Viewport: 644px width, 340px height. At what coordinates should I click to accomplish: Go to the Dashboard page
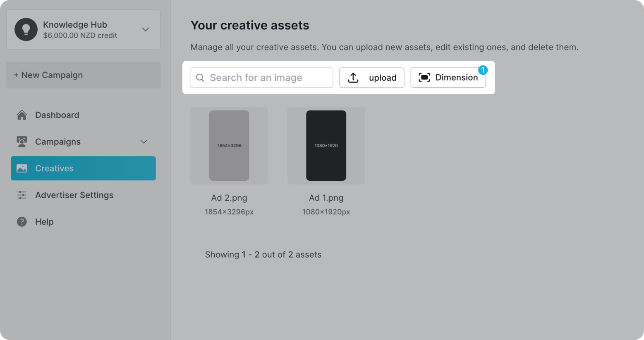click(x=57, y=115)
